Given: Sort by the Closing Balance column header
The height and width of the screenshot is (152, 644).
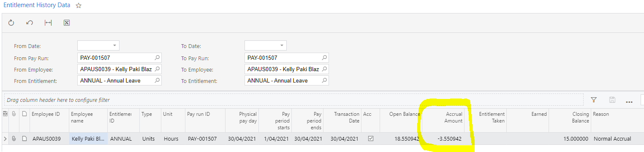Looking at the screenshot, I should point(580,117).
